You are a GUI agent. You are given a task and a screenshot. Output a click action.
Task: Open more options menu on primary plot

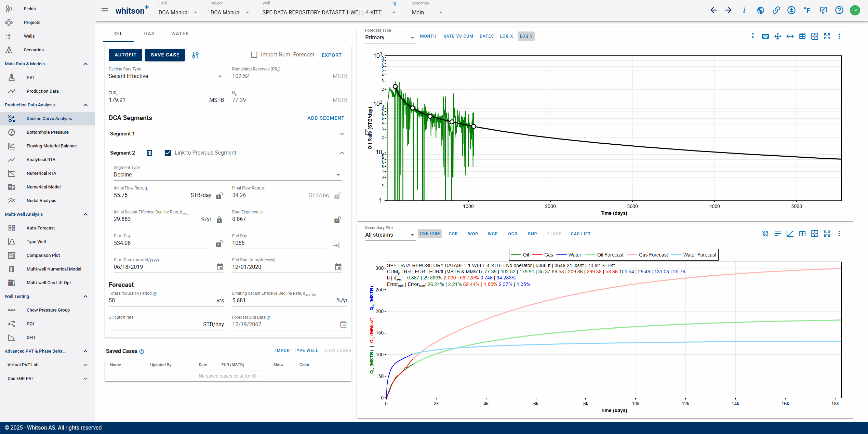pyautogui.click(x=839, y=36)
